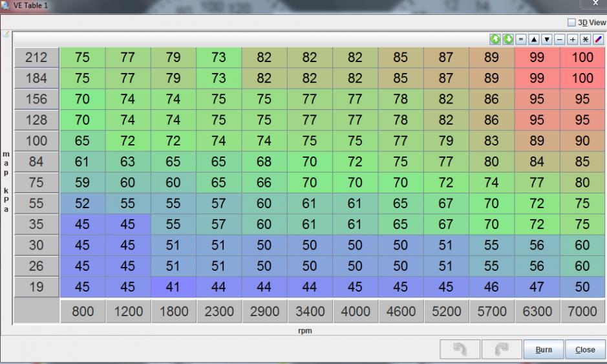
Task: Click the 4000 rpm column header
Action: click(356, 311)
